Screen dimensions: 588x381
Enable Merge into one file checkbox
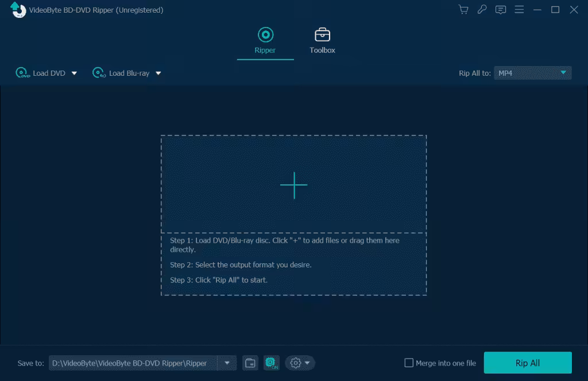pyautogui.click(x=409, y=363)
